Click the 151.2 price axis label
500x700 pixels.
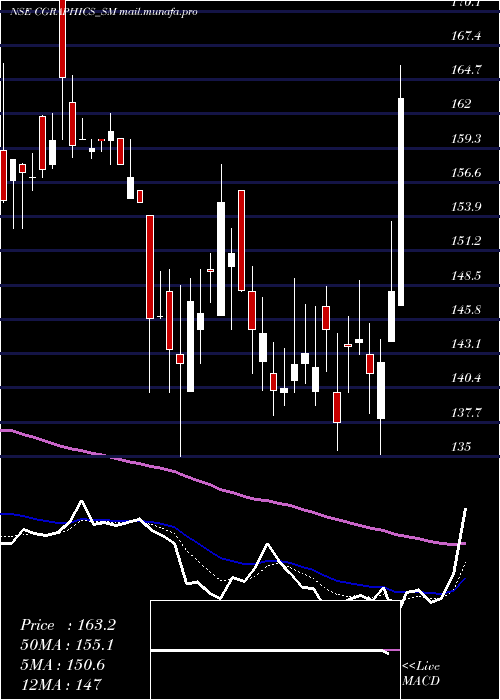coord(467,241)
